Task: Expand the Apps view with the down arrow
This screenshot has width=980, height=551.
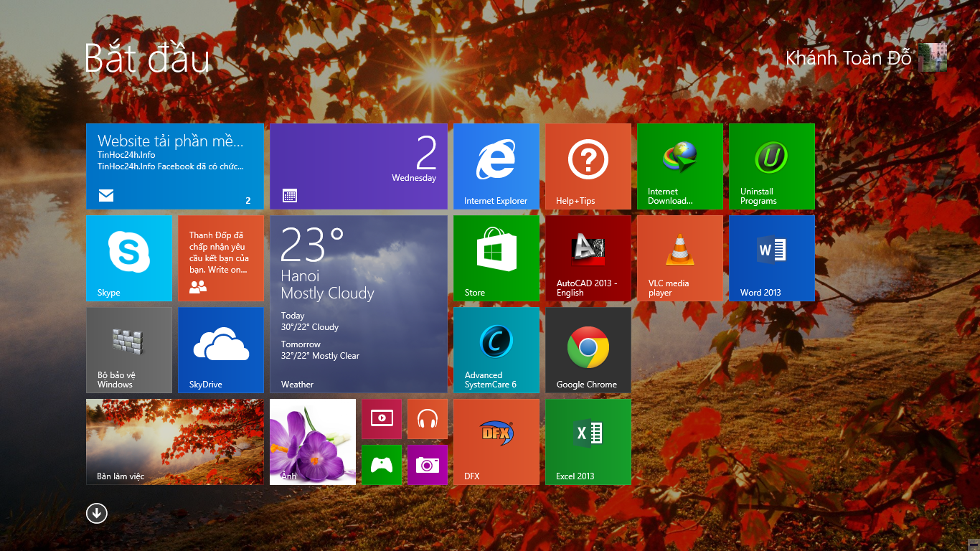Action: 96,513
